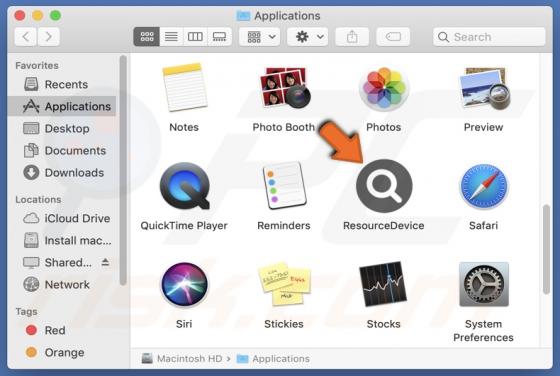Open the System Preferences gear icon
The height and width of the screenshot is (376, 560).
pyautogui.click(x=484, y=285)
